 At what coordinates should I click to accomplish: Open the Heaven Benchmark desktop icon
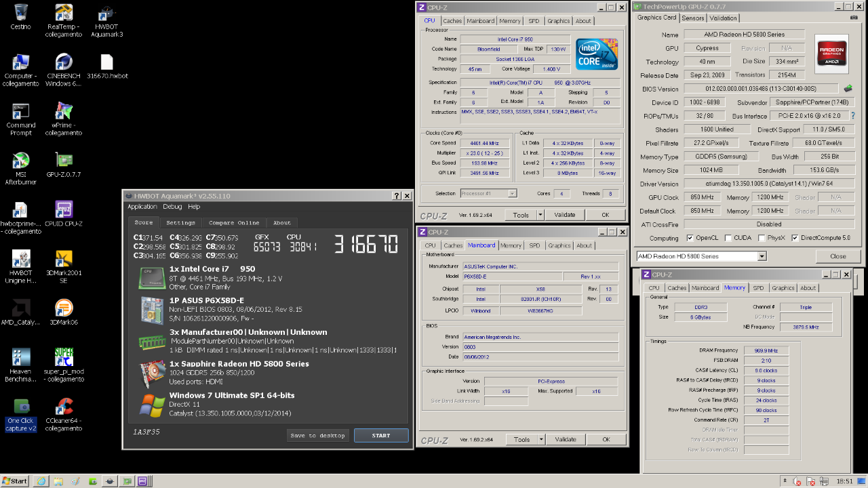click(21, 365)
